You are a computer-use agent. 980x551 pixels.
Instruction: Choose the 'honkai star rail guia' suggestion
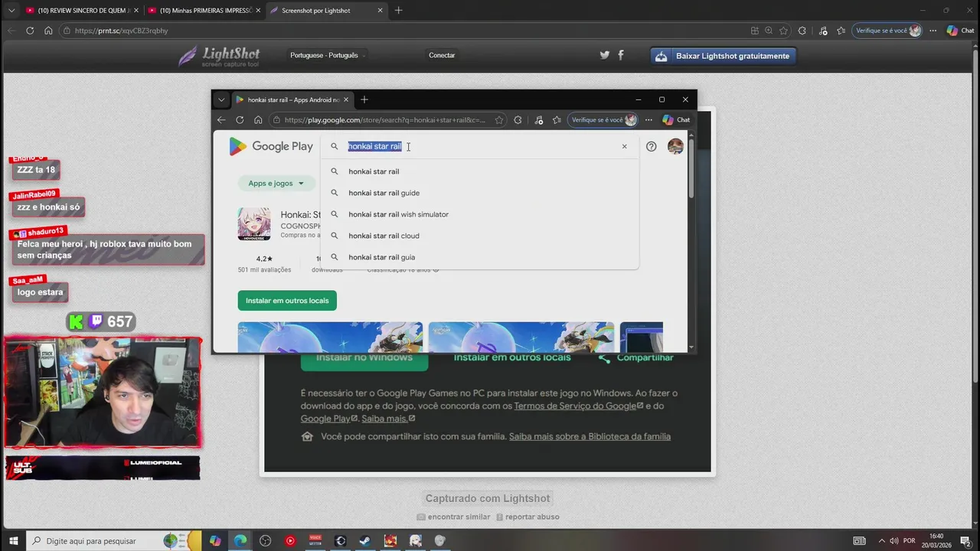point(479,257)
